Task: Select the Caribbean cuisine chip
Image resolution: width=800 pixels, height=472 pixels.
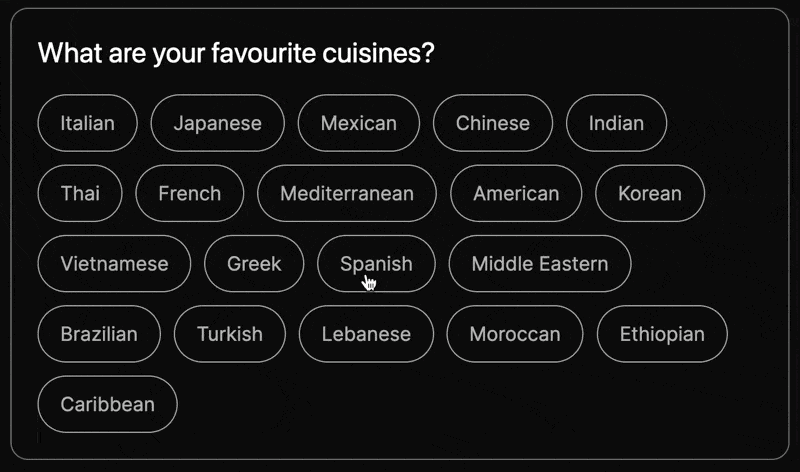Action: [107, 404]
